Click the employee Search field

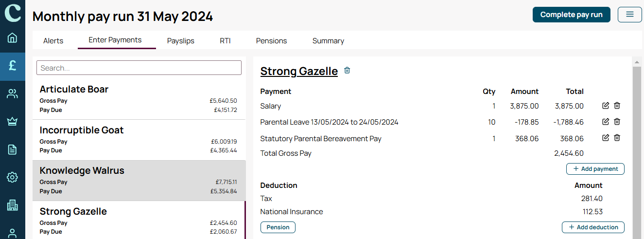(x=139, y=68)
